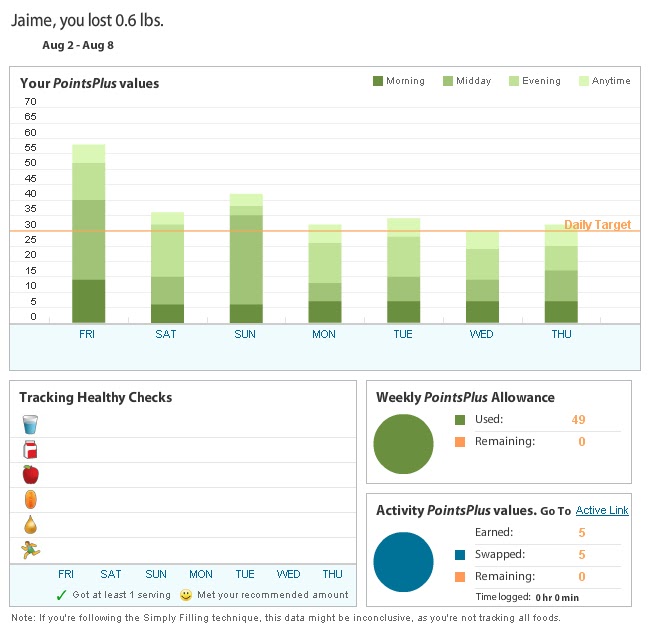The image size is (650, 630).
Task: Select the FRI bar in the chart
Action: pos(89,233)
